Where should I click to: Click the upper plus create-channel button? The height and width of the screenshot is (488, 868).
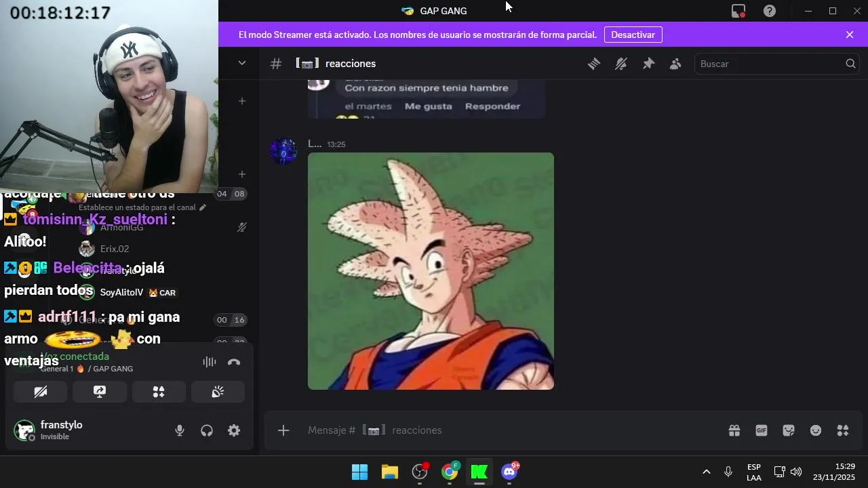[242, 101]
